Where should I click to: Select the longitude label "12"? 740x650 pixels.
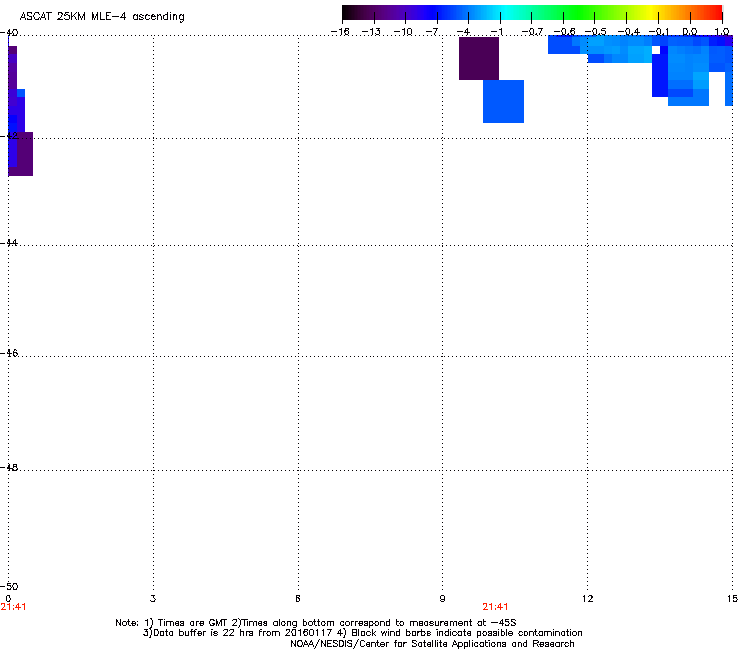[588, 599]
